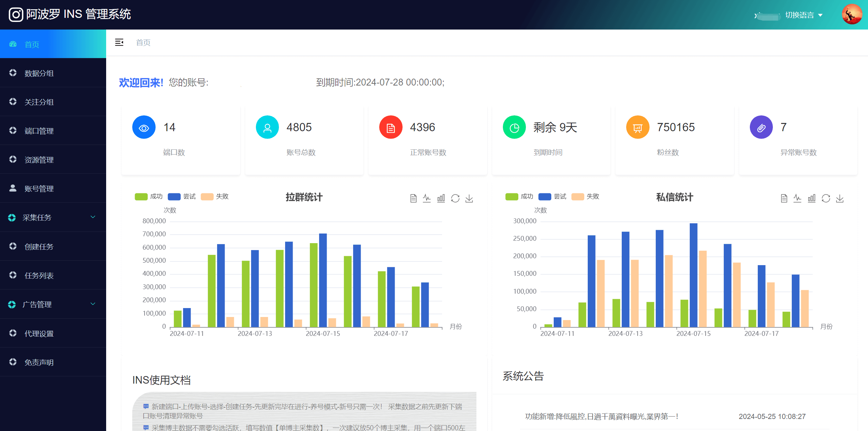Open the 功能新增 system announcement
The image size is (868, 431).
(x=601, y=416)
